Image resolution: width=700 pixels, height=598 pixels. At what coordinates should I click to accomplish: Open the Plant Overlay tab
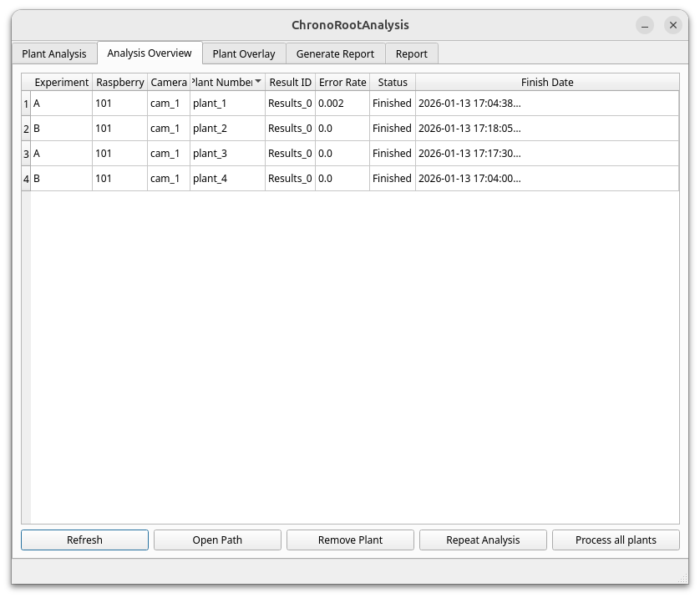pos(244,53)
